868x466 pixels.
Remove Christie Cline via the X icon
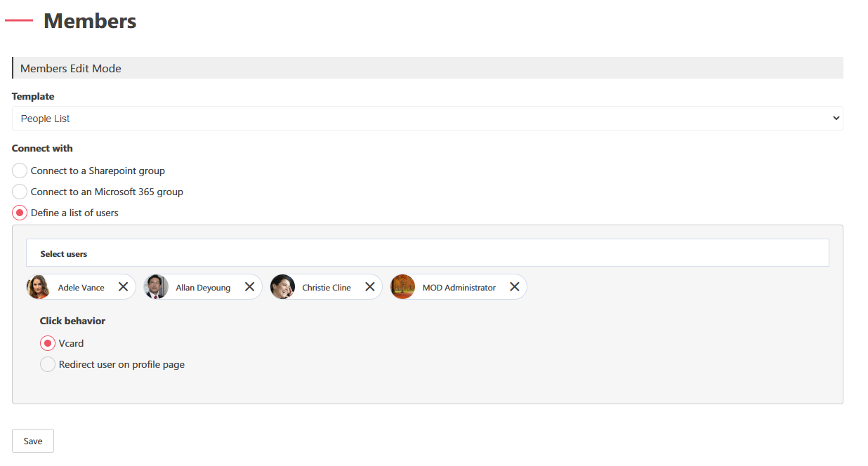pos(370,287)
